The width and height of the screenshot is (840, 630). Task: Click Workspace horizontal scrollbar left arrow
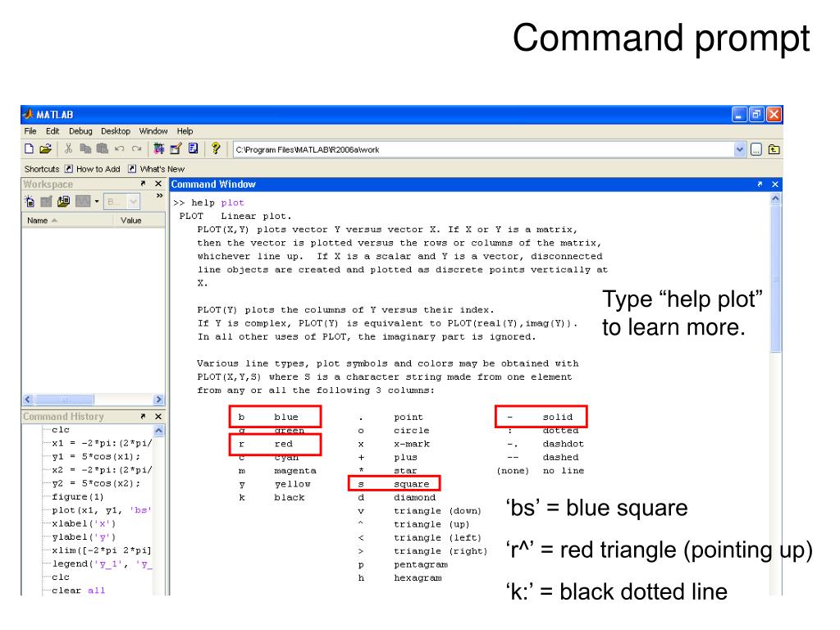coord(28,399)
